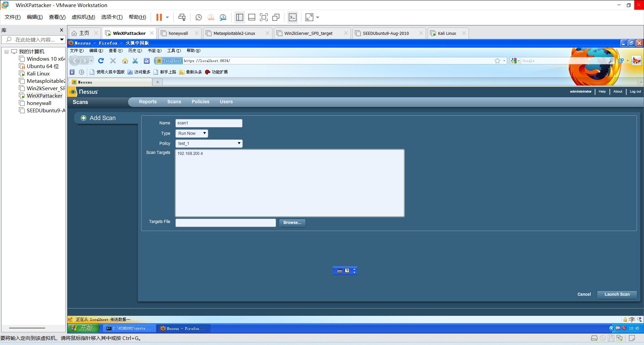This screenshot has height=345, width=644.
Task: Open the Users tab in Nessus
Action: pos(226,102)
